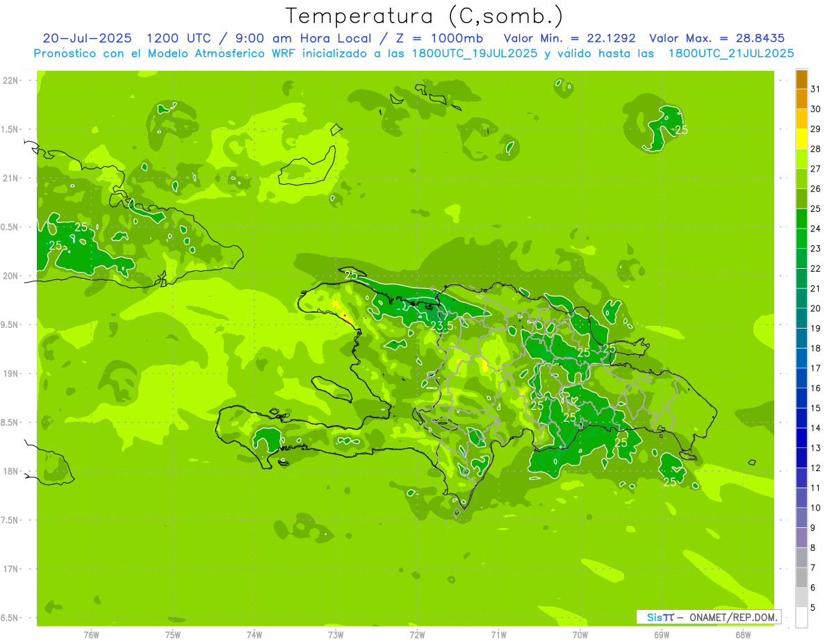Click the "68W" longitude label
The image size is (834, 644).
point(743,635)
